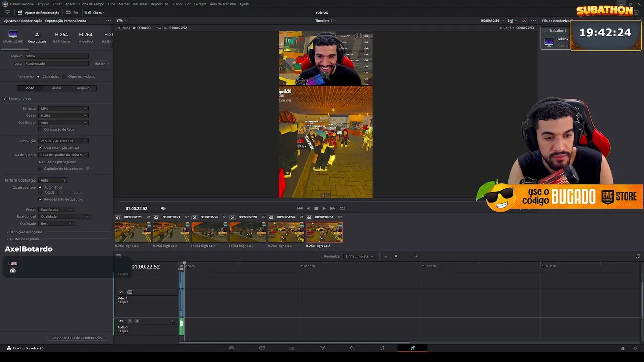644x362 pixels.
Task: Click the audio note icon above timeline
Action: click(x=637, y=256)
